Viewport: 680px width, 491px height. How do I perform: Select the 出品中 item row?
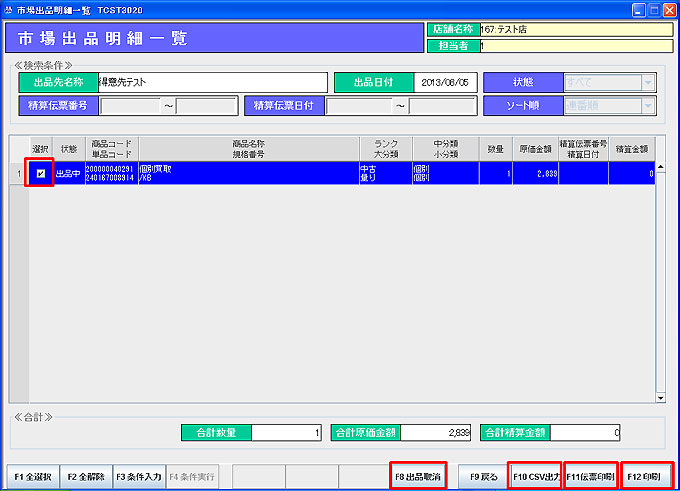300,173
